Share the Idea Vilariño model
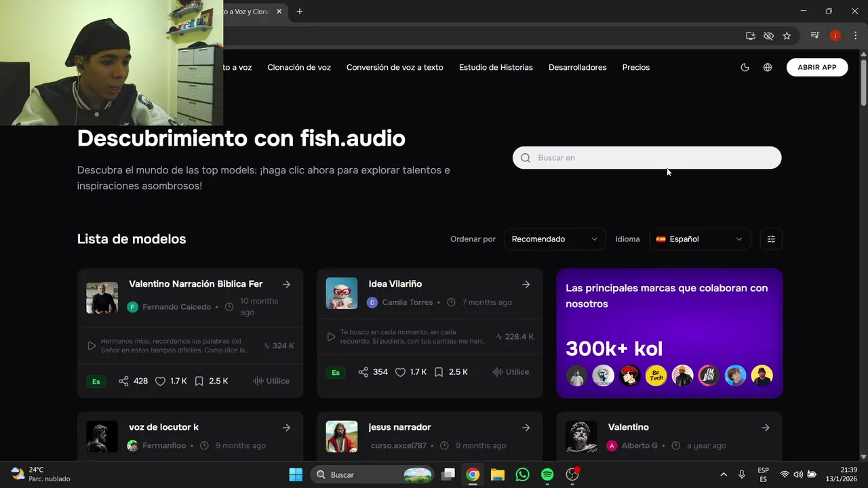The height and width of the screenshot is (488, 868). (x=363, y=372)
